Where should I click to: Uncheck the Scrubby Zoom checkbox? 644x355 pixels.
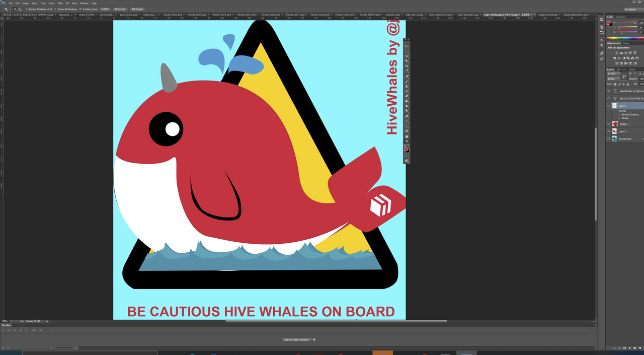coord(80,9)
